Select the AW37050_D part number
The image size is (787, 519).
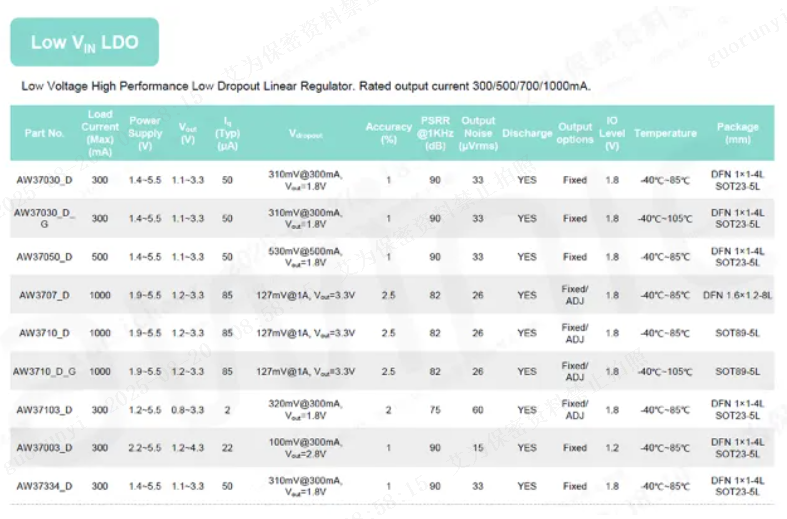click(x=44, y=257)
